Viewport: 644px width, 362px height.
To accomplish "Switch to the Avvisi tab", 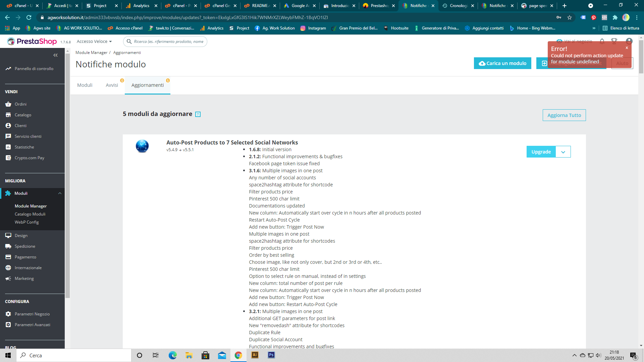I will (112, 85).
